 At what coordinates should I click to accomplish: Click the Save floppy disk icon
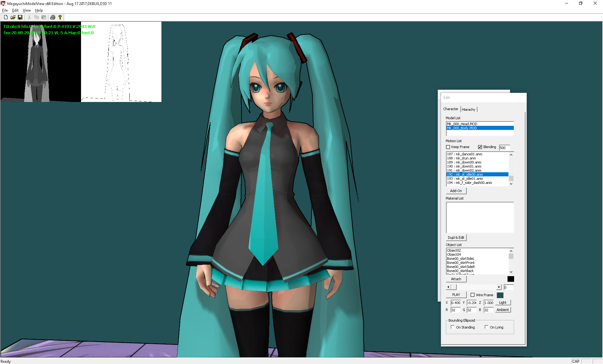(x=20, y=17)
